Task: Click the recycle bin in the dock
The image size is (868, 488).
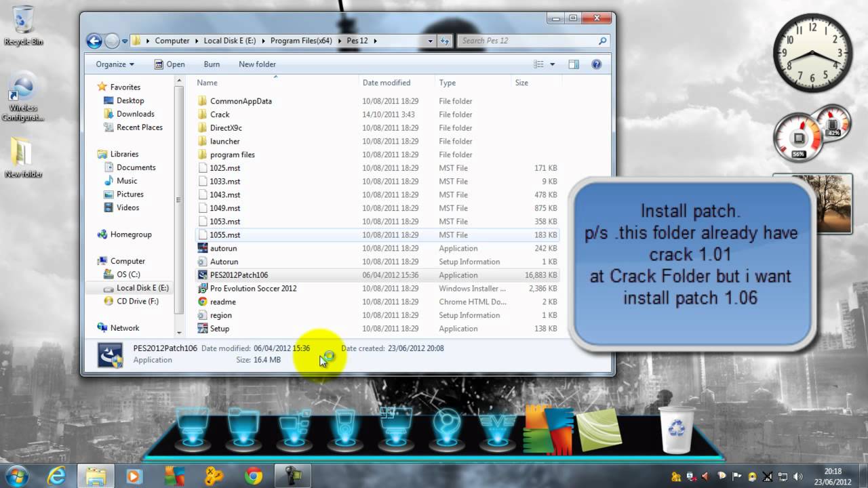Action: click(x=676, y=430)
